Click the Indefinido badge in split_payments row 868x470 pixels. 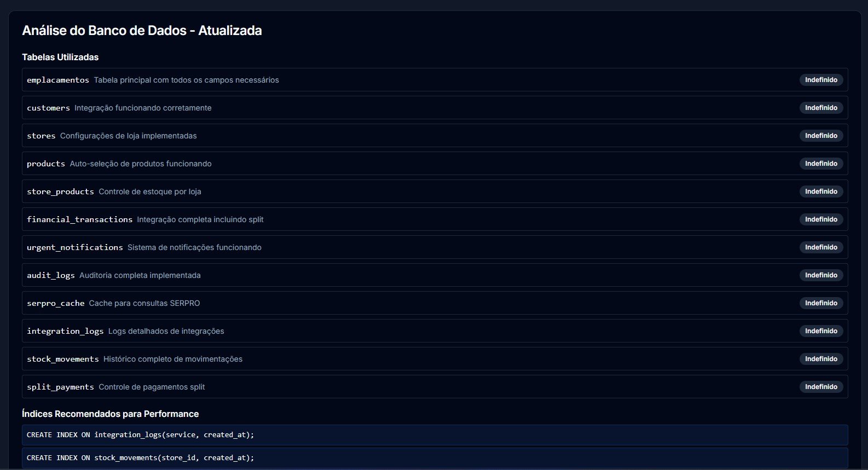click(821, 387)
